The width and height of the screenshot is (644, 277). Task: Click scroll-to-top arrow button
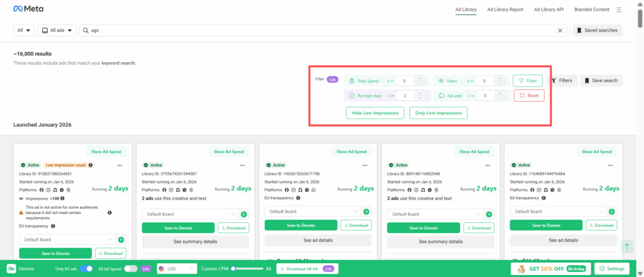coord(626,247)
